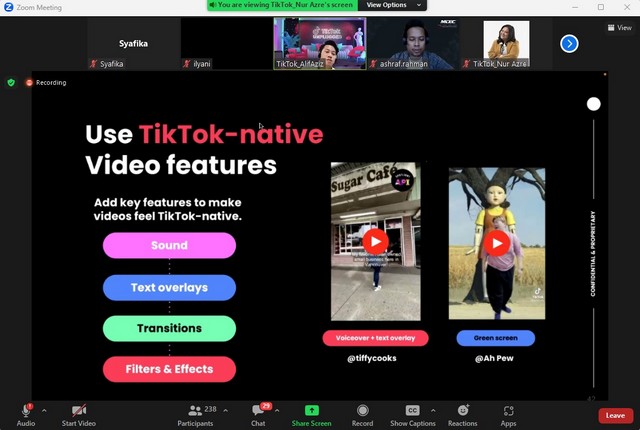This screenshot has height=430, width=640.
Task: Click the red Leave button
Action: click(615, 415)
